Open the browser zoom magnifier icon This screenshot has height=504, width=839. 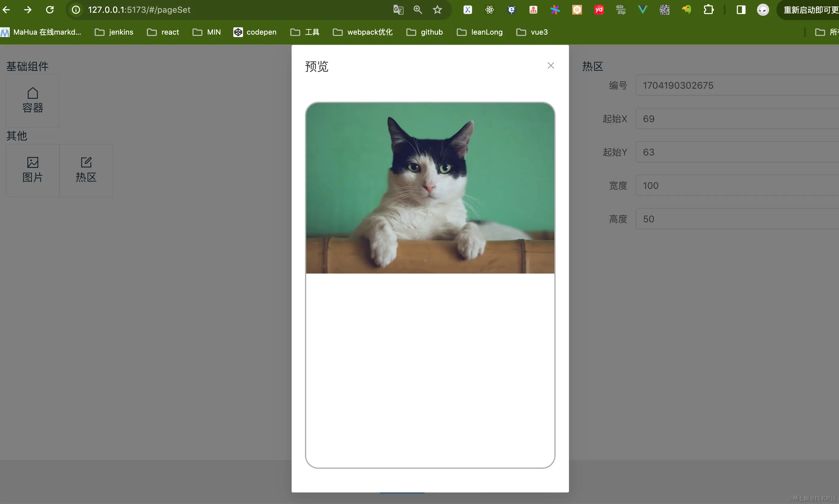(x=418, y=10)
